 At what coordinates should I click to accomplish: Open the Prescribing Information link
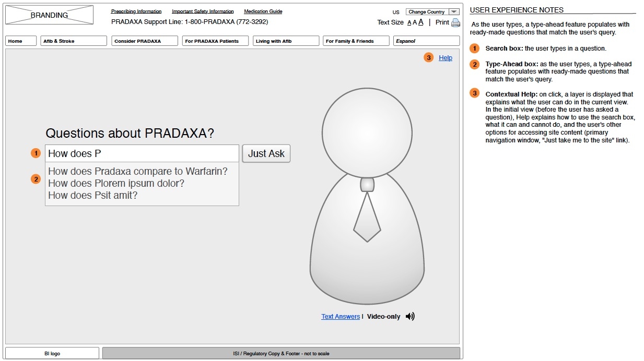(136, 11)
